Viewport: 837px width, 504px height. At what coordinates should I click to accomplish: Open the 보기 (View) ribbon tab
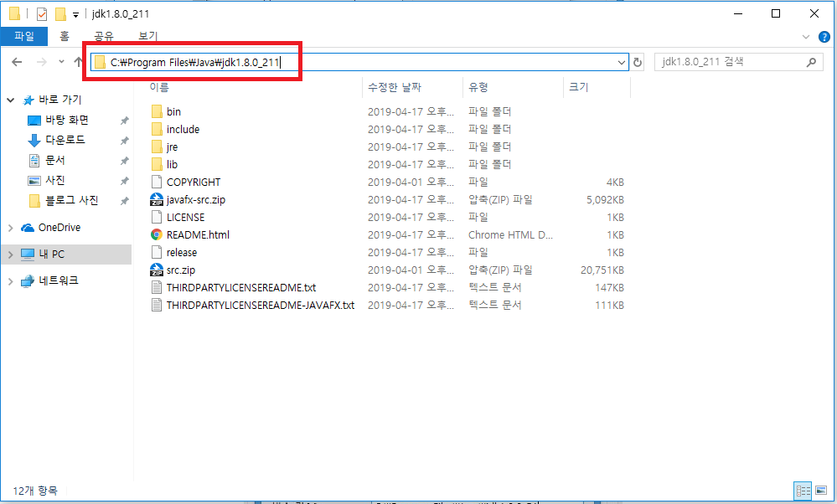[147, 36]
